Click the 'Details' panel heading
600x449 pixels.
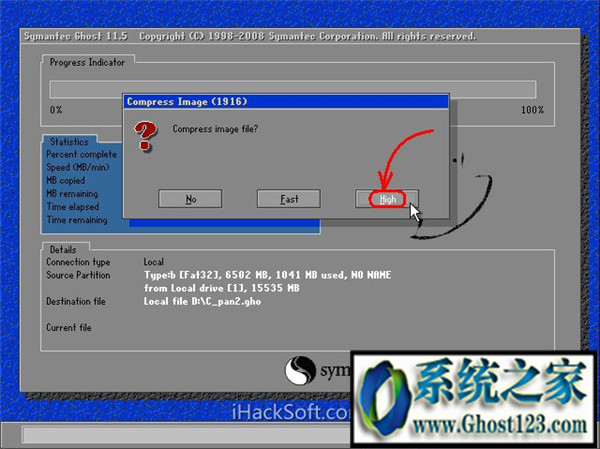pyautogui.click(x=63, y=250)
